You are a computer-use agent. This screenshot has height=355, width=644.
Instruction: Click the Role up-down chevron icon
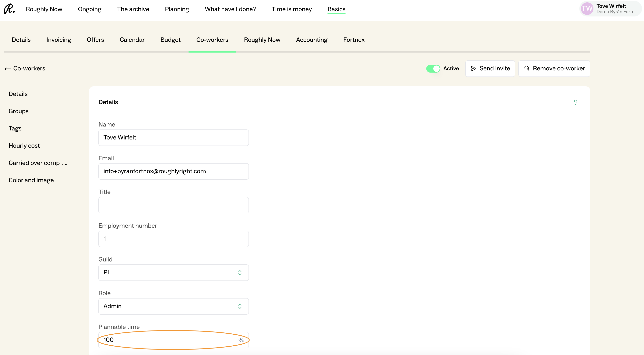(239, 306)
